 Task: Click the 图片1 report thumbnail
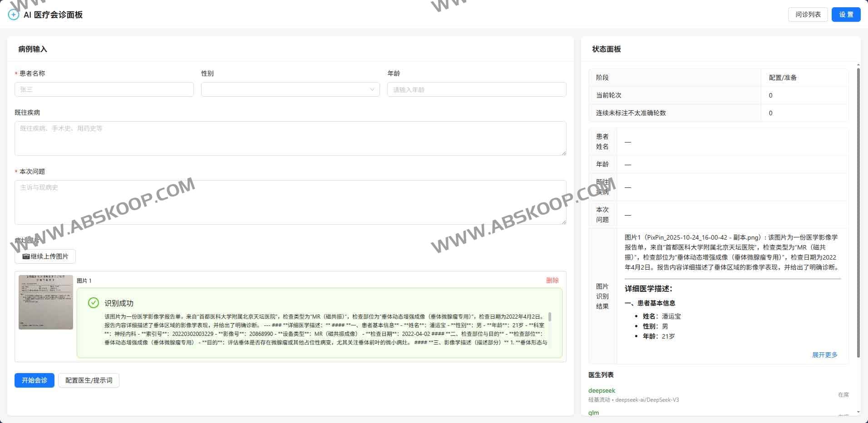coord(45,302)
